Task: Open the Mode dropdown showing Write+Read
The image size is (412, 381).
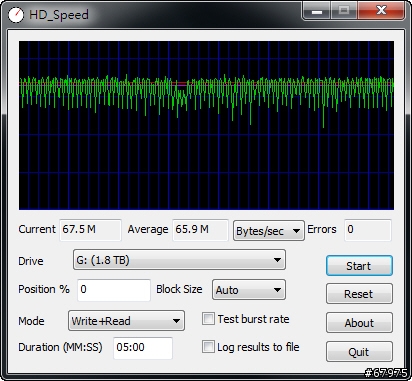Action: pyautogui.click(x=126, y=321)
